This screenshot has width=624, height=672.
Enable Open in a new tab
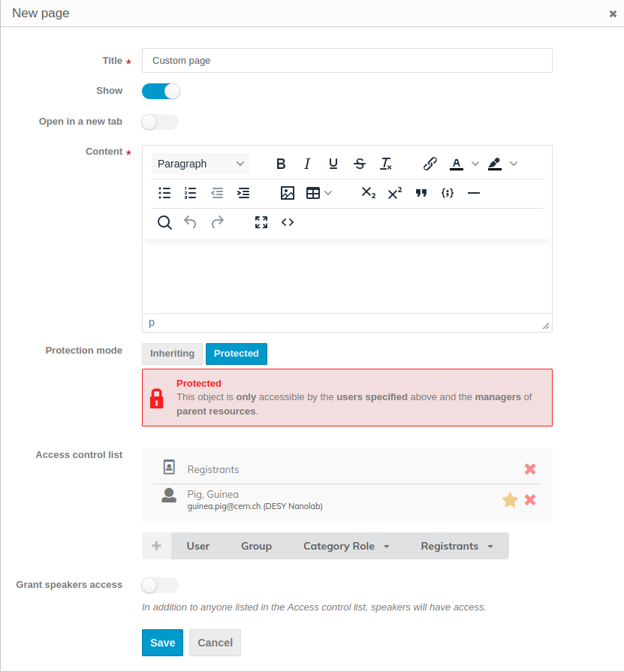coord(160,122)
